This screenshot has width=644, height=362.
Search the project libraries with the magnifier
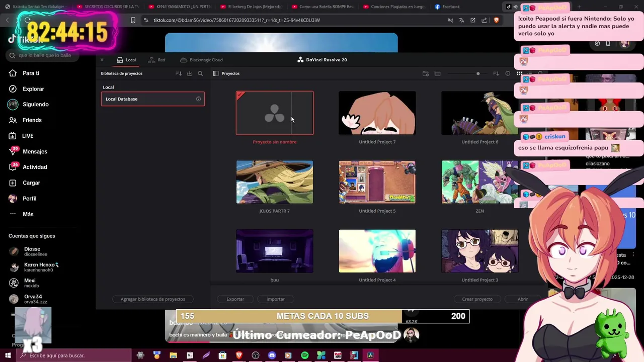pos(200,73)
